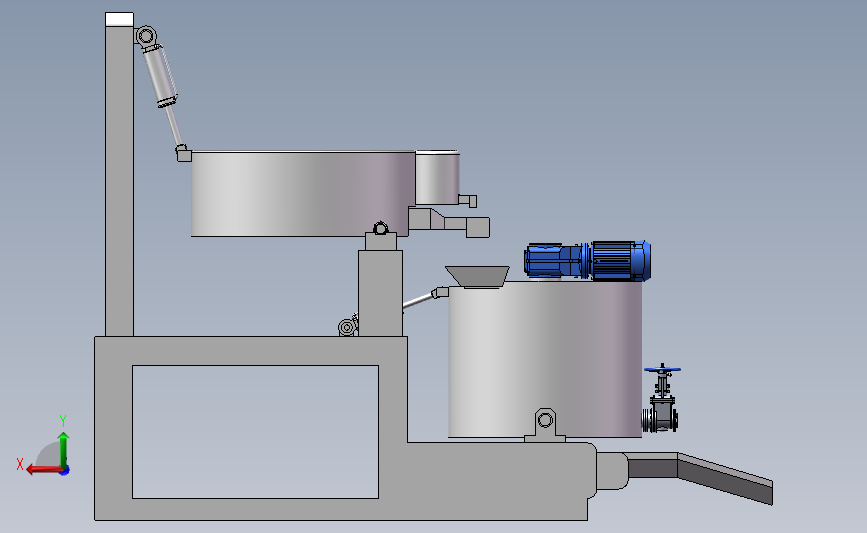Click the red X axis of the triad
The image size is (867, 533).
(44, 470)
